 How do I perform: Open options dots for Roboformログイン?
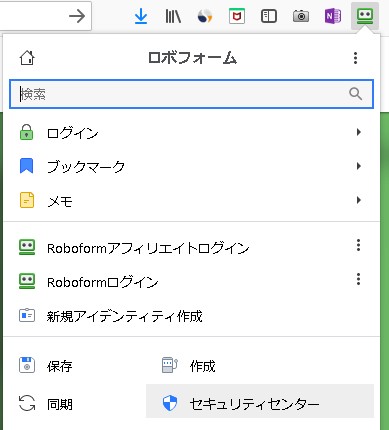point(358,279)
